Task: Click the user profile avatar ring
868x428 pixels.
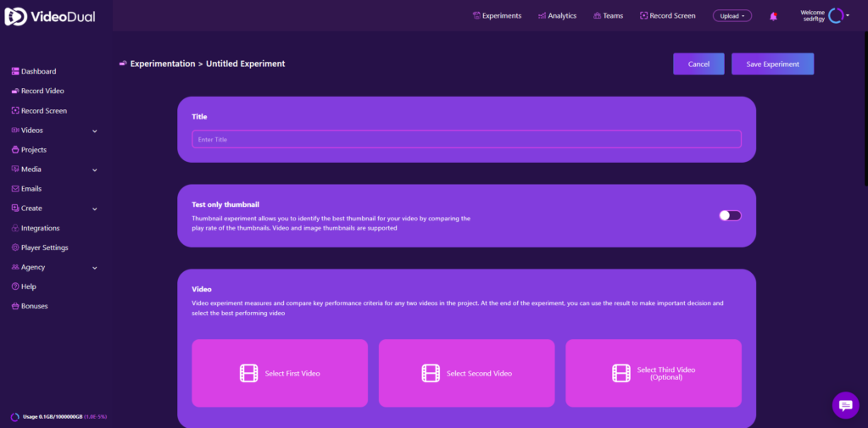Action: point(836,16)
